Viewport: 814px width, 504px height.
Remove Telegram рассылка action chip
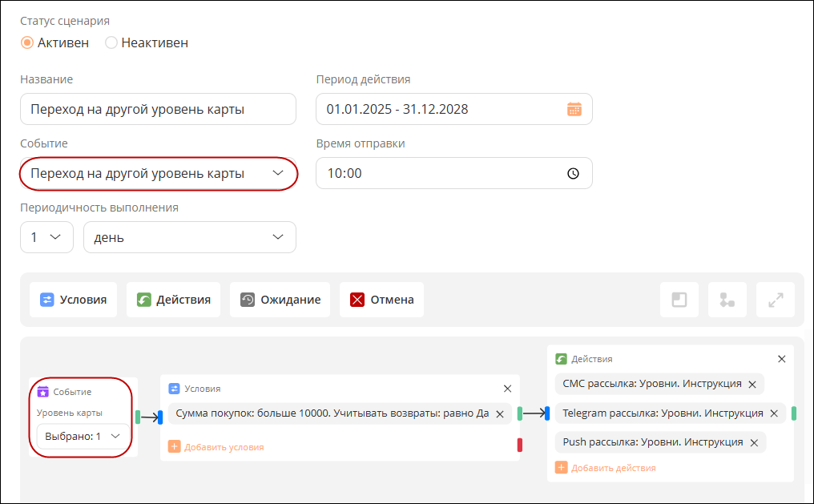774,413
